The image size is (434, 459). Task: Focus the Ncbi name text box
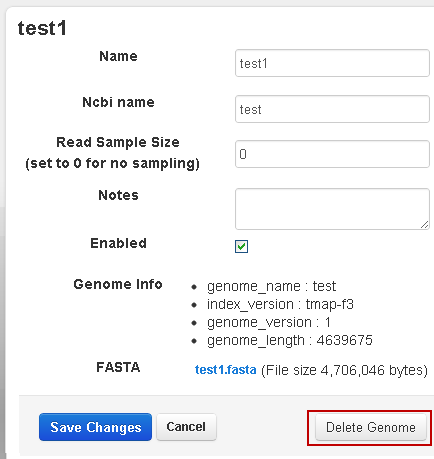click(x=332, y=109)
